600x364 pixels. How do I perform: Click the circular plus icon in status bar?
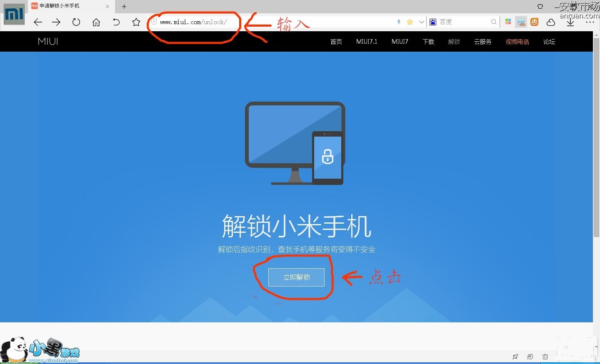pos(530,357)
